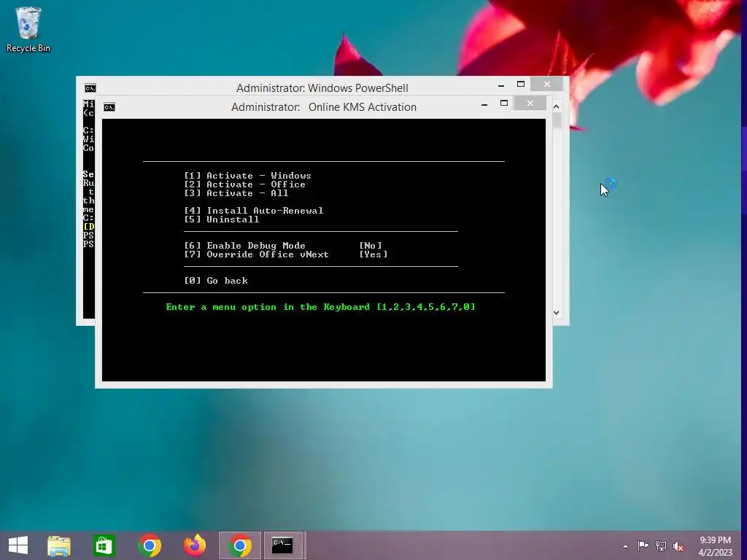Maximize the Online KMS Activation window

point(504,104)
